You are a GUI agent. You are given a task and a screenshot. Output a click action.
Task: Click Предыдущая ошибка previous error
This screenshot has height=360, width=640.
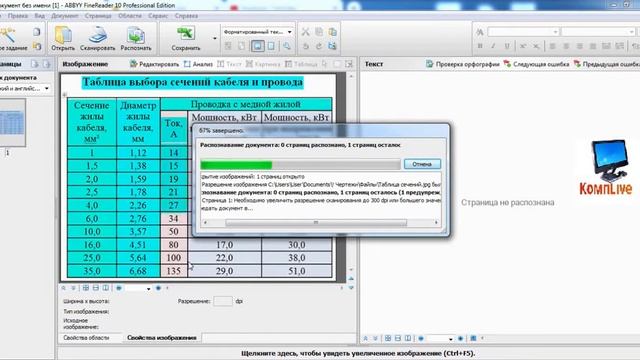[607, 64]
